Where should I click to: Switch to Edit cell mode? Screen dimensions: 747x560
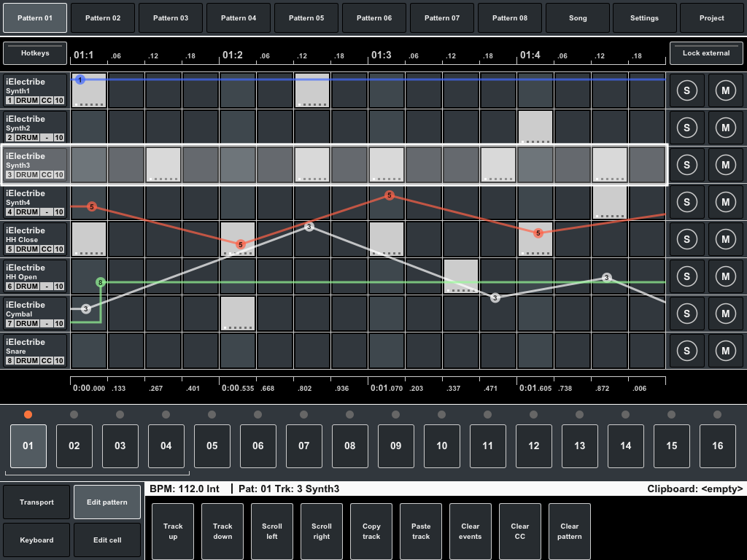pyautogui.click(x=107, y=540)
